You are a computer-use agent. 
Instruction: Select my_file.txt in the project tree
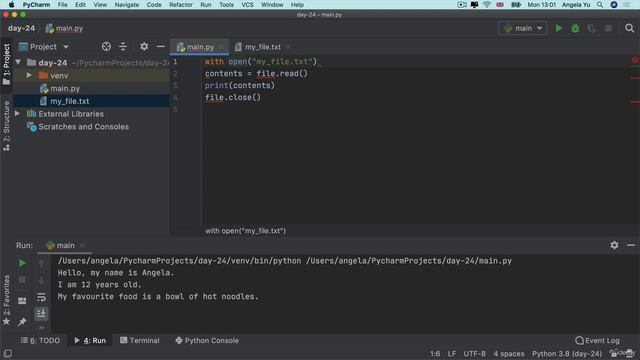pos(69,101)
